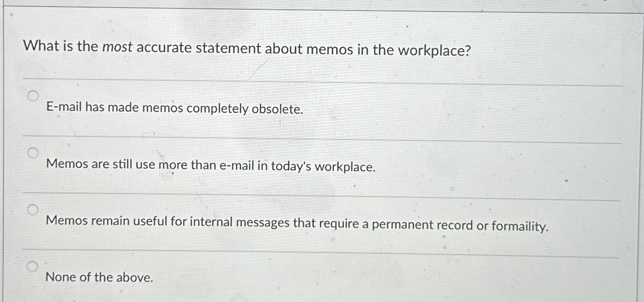Viewport: 644px width, 302px height.
Task: Click the question heading about memos
Action: (248, 49)
